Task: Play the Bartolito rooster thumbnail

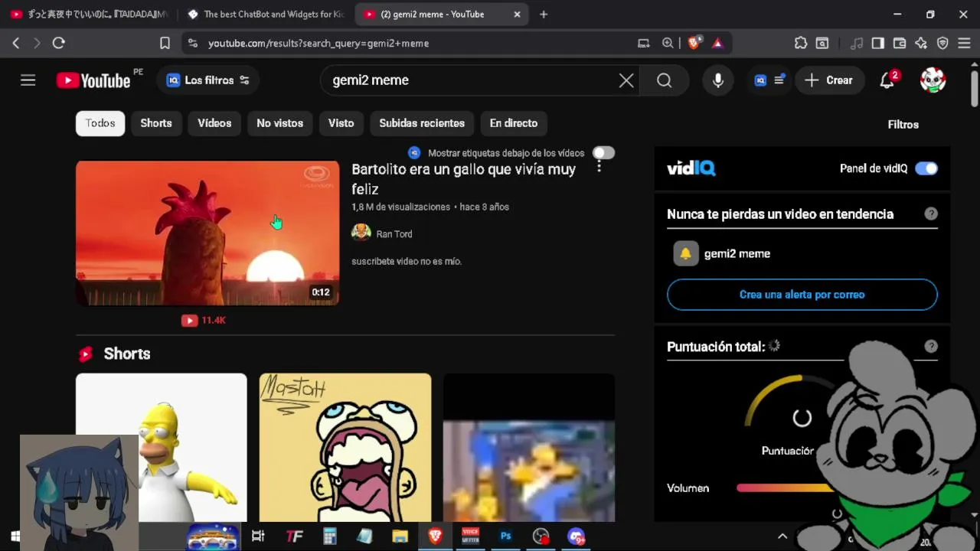Action: (207, 233)
